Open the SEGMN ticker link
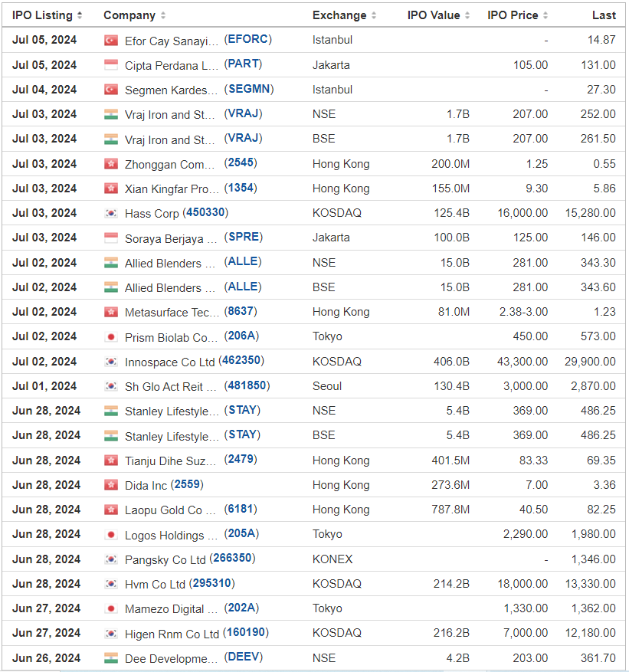 [x=249, y=89]
